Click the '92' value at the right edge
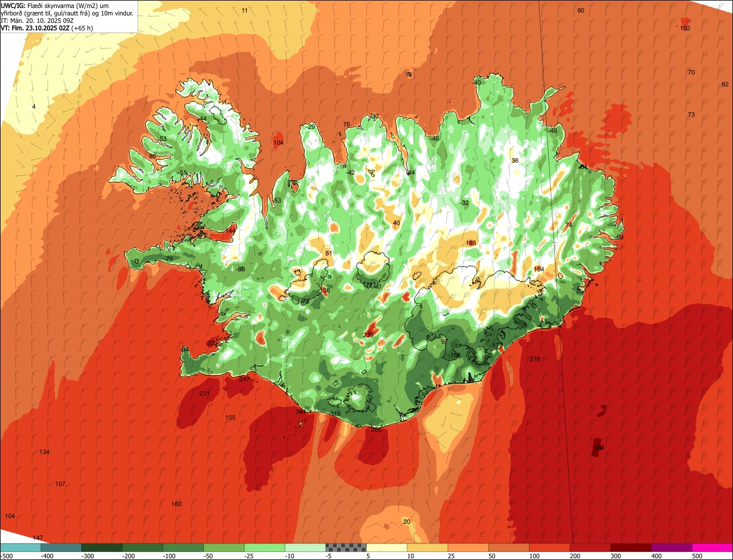733x560 pixels. [x=726, y=84]
